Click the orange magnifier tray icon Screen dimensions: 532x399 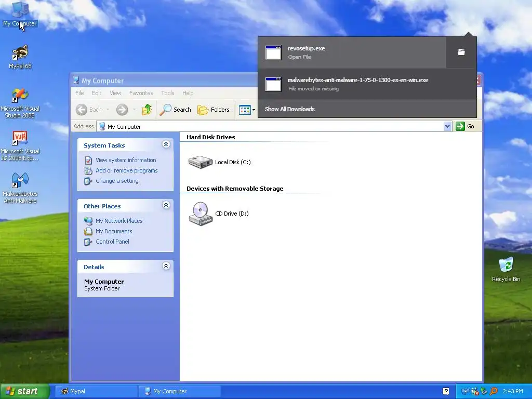(494, 391)
